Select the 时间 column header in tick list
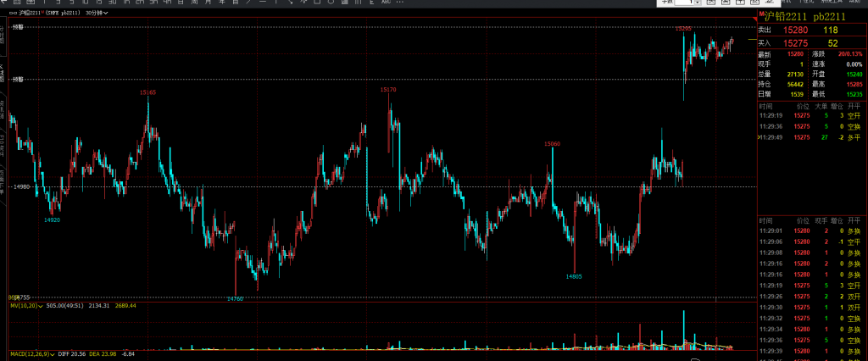868x361 pixels. (765, 219)
